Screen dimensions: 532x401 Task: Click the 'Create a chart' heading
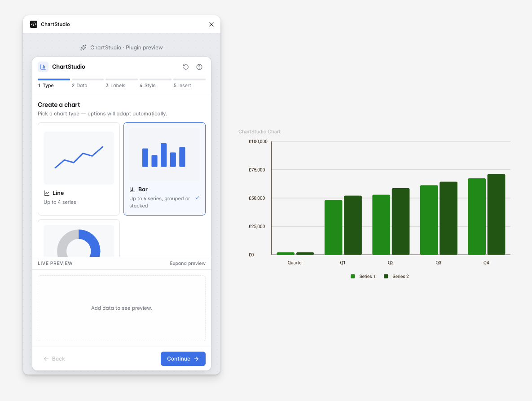point(59,105)
